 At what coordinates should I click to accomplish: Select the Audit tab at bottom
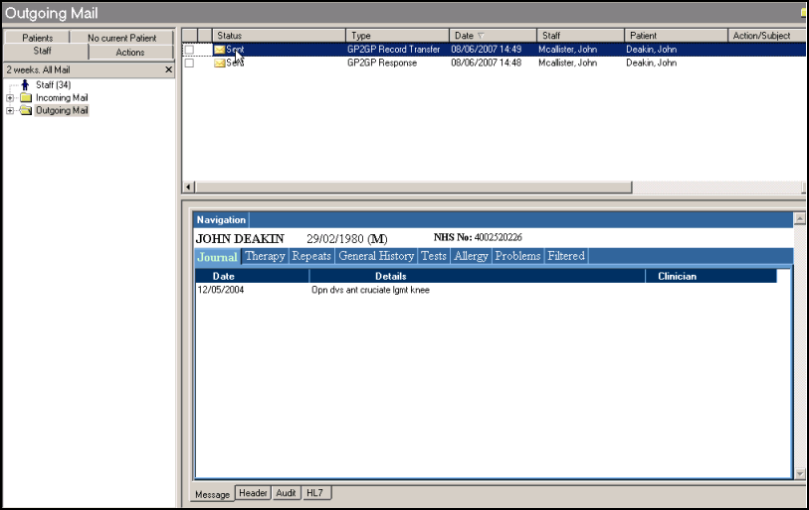(x=286, y=493)
